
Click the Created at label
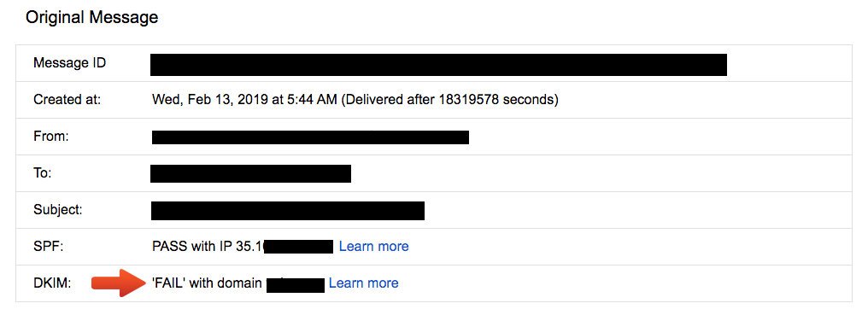point(67,100)
